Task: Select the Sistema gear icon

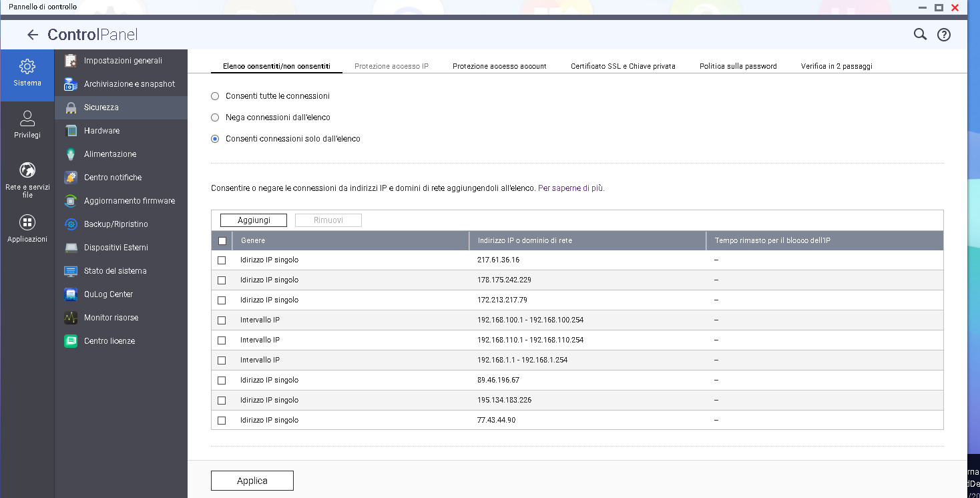Action: tap(27, 66)
